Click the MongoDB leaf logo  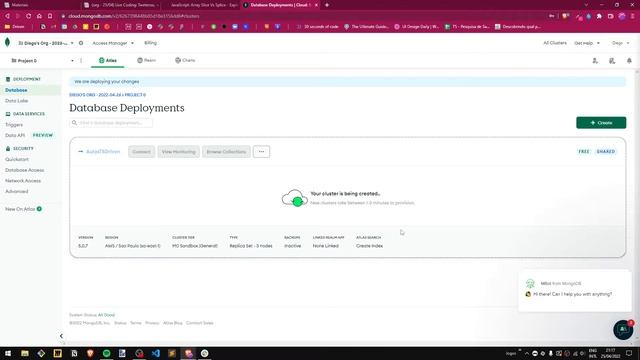pos(7,42)
